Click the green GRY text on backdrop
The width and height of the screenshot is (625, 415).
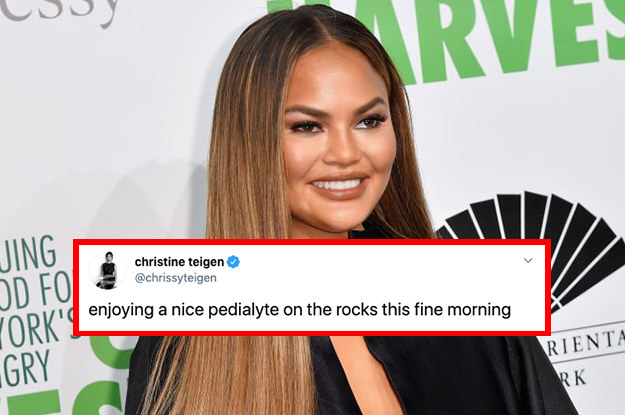[x=25, y=368]
